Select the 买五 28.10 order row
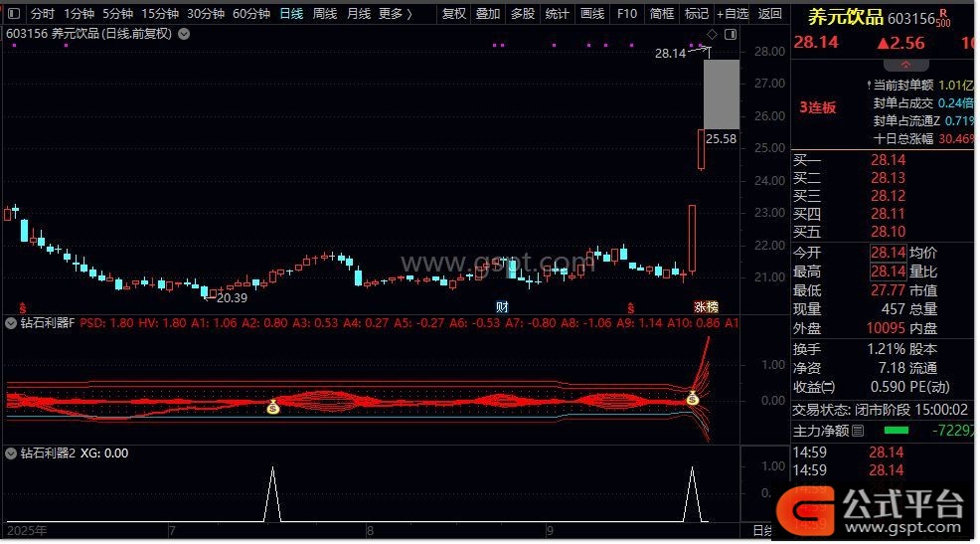The height and width of the screenshot is (544, 980). point(882,232)
